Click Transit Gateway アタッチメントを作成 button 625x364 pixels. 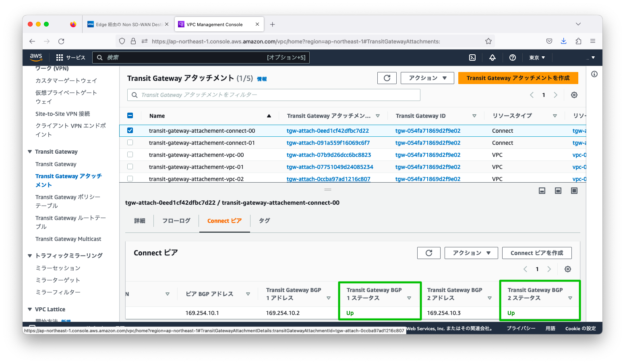pyautogui.click(x=518, y=78)
